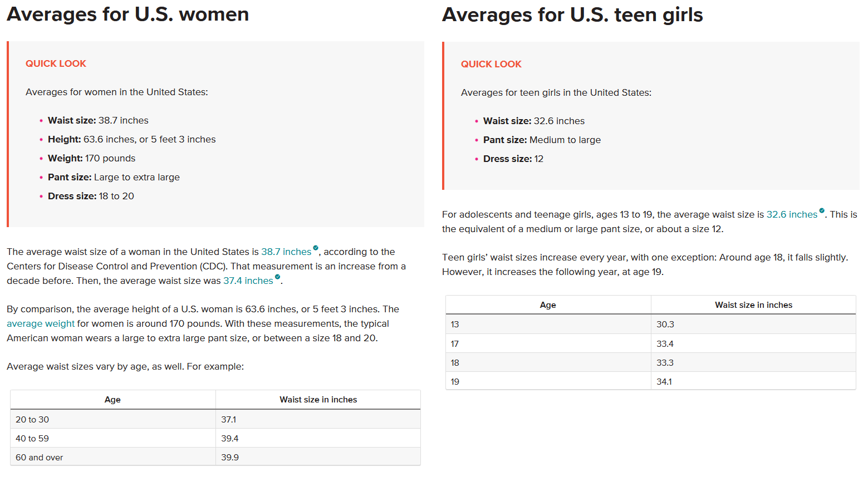Screen dimensions: 868x501
Task: Select the 20 to 30 table row
Action: 215,419
